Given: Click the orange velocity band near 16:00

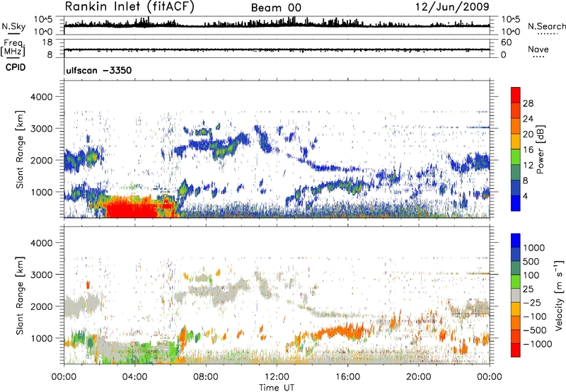Looking at the screenshot, I should [x=340, y=332].
